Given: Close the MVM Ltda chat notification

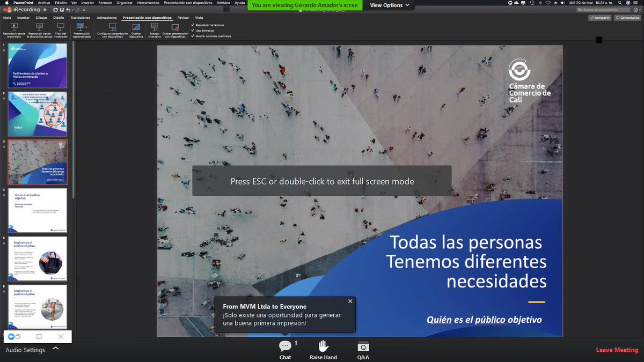Looking at the screenshot, I should [x=350, y=301].
